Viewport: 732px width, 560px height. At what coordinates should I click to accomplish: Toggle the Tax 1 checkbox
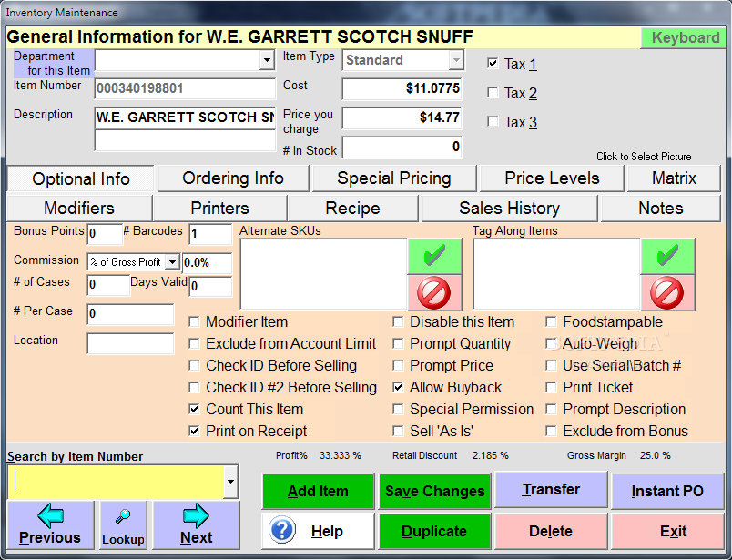493,63
